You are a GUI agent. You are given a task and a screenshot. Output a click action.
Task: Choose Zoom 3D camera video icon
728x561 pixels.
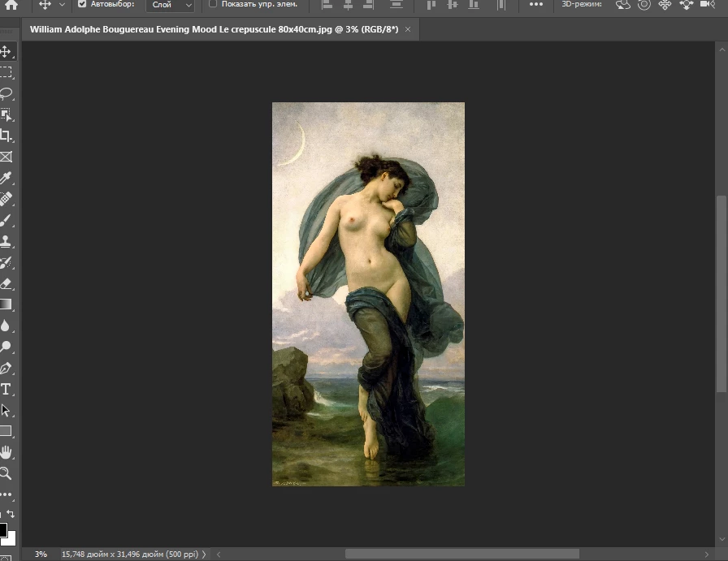point(708,4)
